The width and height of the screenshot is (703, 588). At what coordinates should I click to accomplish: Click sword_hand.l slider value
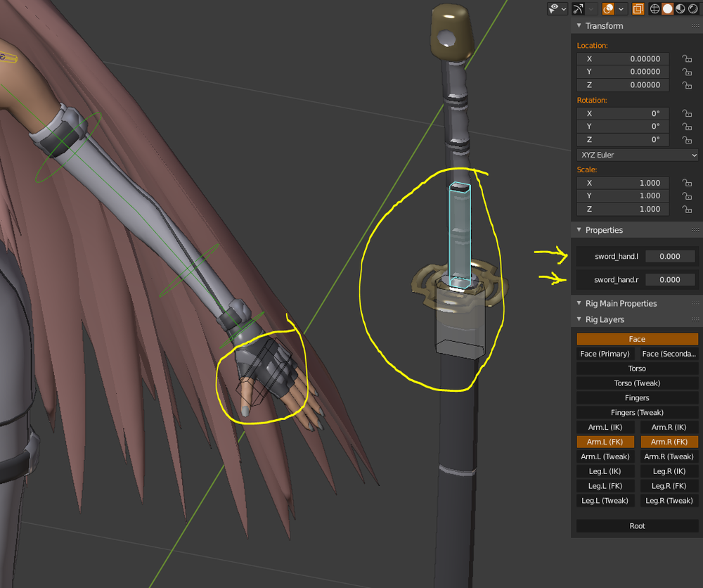coord(670,256)
